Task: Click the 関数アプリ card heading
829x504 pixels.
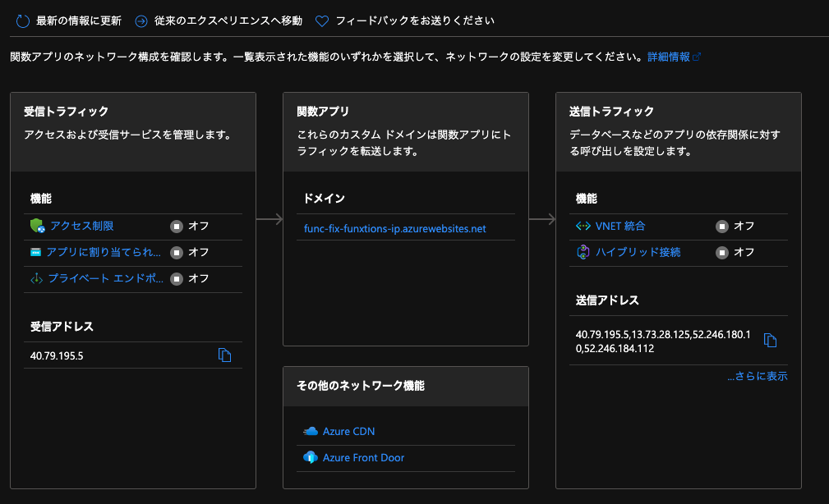Action: 323,112
